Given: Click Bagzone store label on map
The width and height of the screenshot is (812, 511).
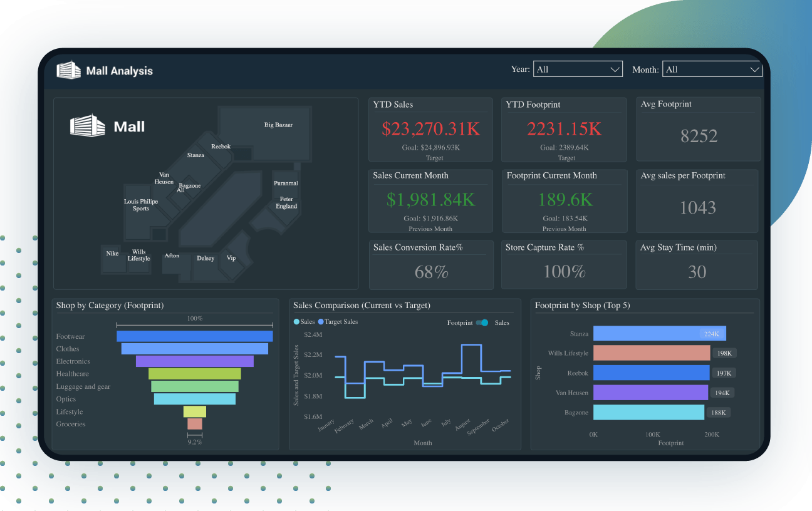Looking at the screenshot, I should 190,185.
